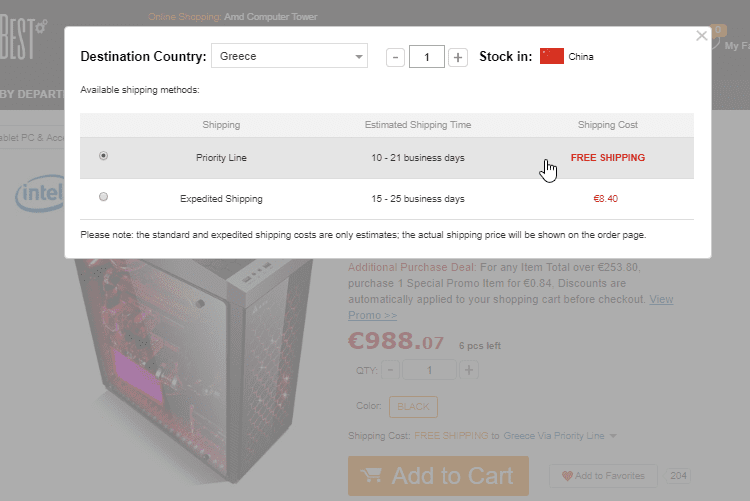This screenshot has height=501, width=750.
Task: Click the Amd Computer Tower breadcrumb link
Action: click(270, 17)
